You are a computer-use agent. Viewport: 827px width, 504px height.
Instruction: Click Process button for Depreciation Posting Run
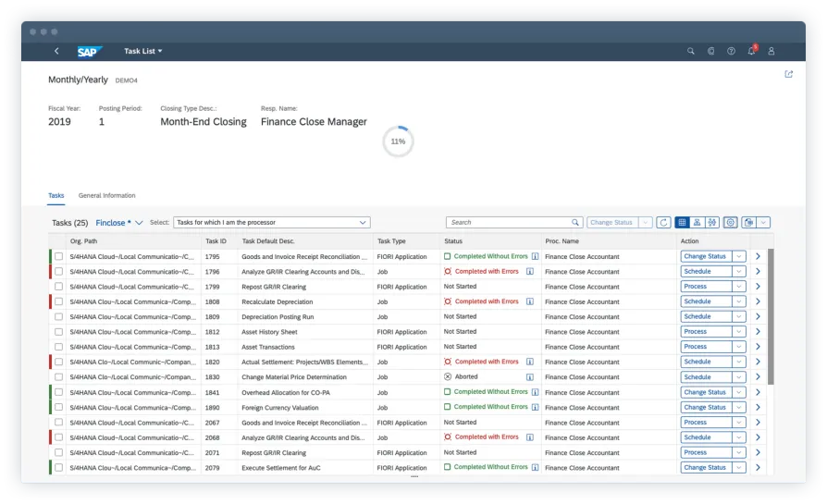705,317
